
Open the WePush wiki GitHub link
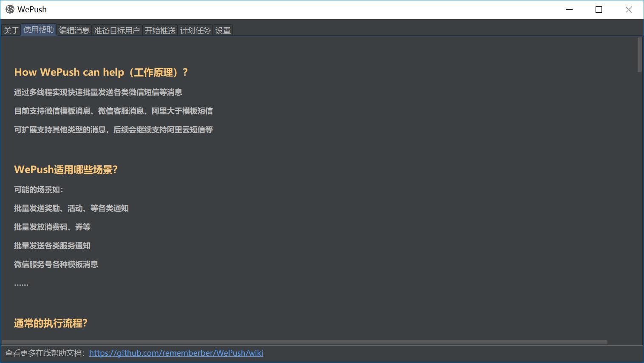click(176, 353)
